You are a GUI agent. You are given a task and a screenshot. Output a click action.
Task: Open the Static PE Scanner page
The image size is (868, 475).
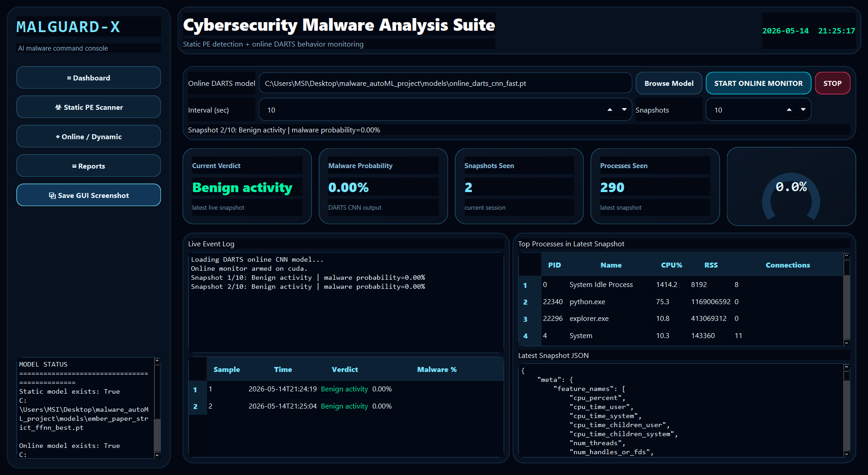click(89, 107)
